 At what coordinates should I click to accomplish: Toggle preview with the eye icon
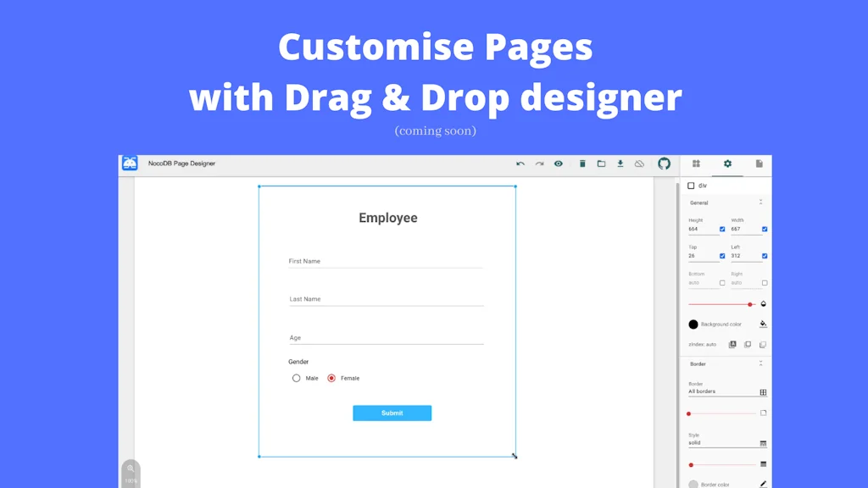point(559,164)
